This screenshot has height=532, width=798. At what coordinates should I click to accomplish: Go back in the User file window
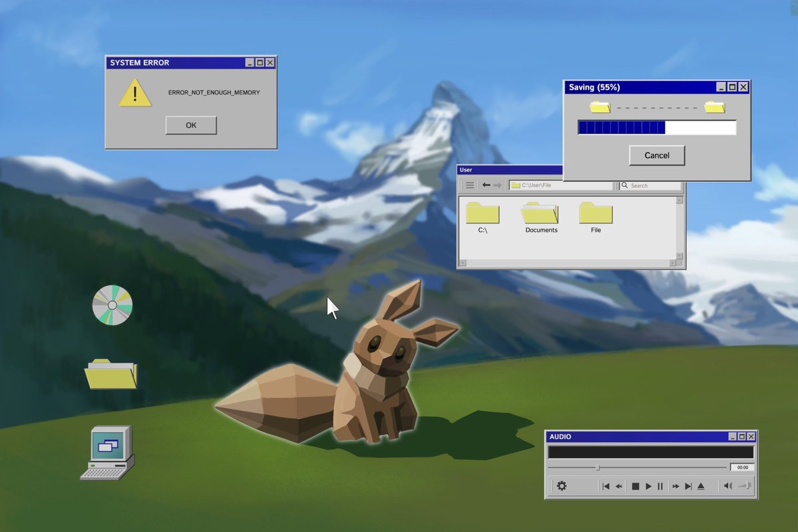(487, 185)
